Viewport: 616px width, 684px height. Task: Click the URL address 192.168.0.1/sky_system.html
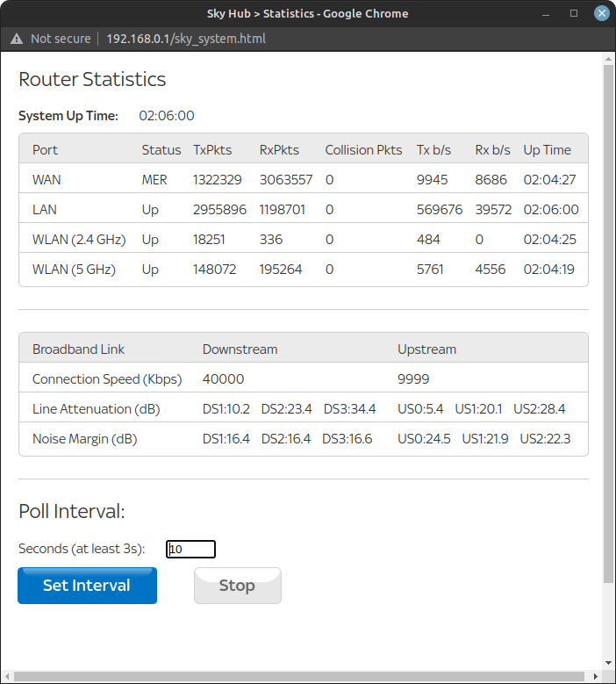pyautogui.click(x=186, y=39)
